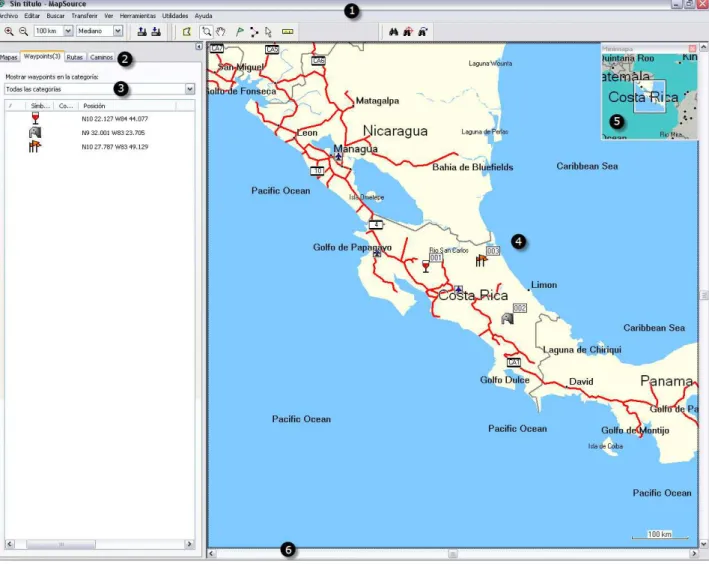Click the map vertical scrollbar thumb

coord(704,295)
